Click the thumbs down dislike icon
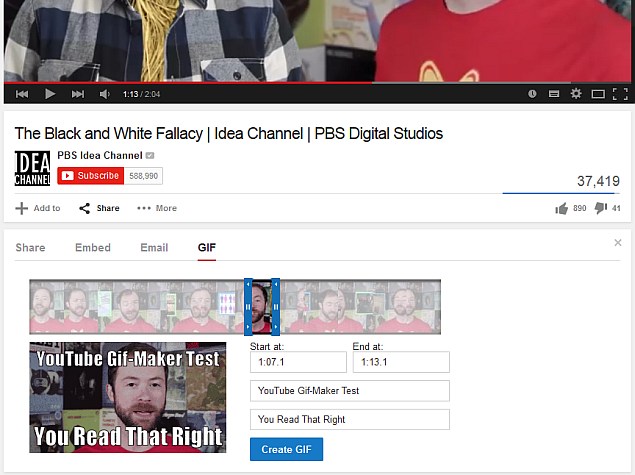Viewport: 635px width, 475px height. point(601,208)
